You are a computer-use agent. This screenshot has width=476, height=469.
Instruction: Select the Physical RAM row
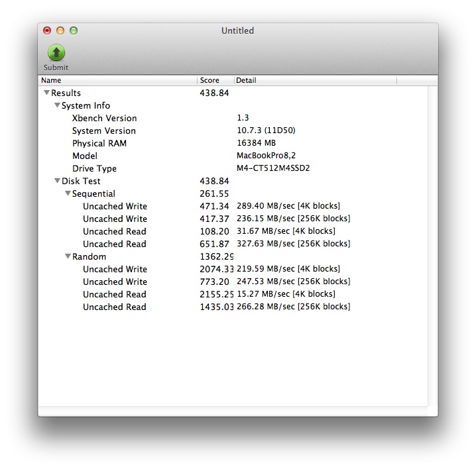(x=233, y=143)
